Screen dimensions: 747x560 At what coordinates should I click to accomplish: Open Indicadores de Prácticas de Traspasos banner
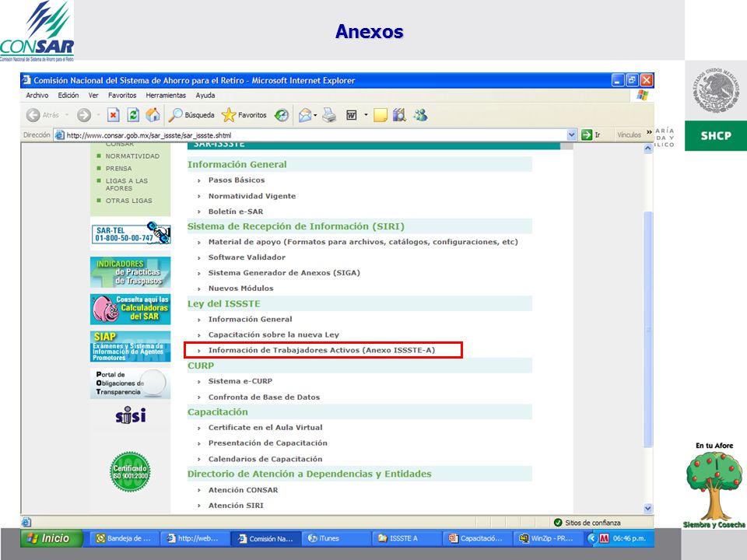click(131, 272)
